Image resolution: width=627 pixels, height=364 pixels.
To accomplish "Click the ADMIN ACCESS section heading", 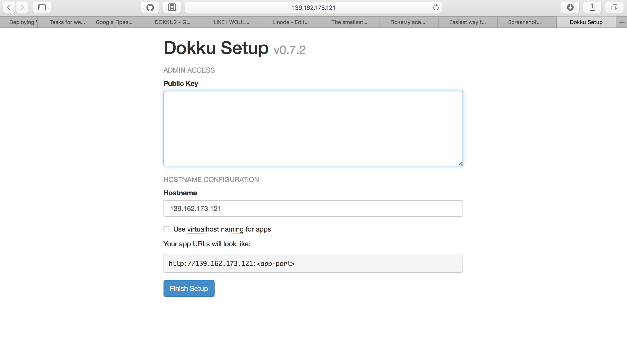I will click(189, 70).
